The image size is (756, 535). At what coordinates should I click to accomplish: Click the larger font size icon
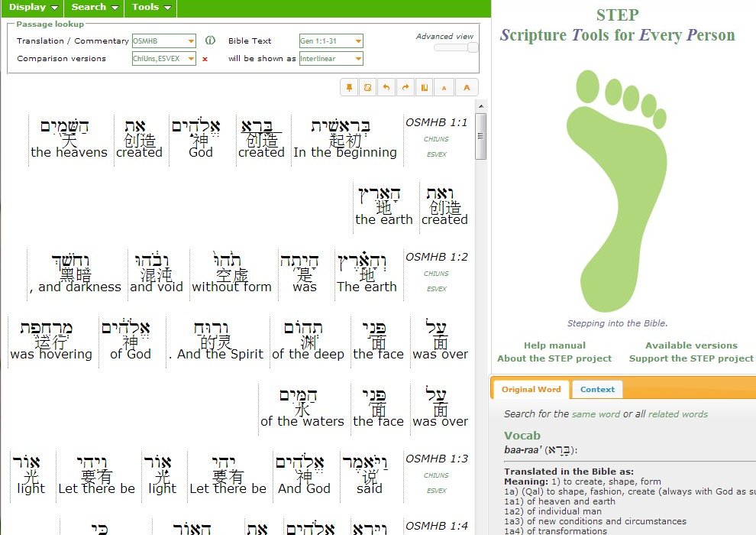pyautogui.click(x=467, y=88)
